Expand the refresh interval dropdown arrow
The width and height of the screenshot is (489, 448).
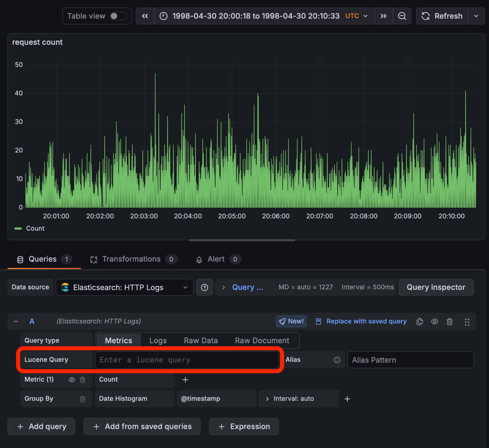(x=476, y=16)
